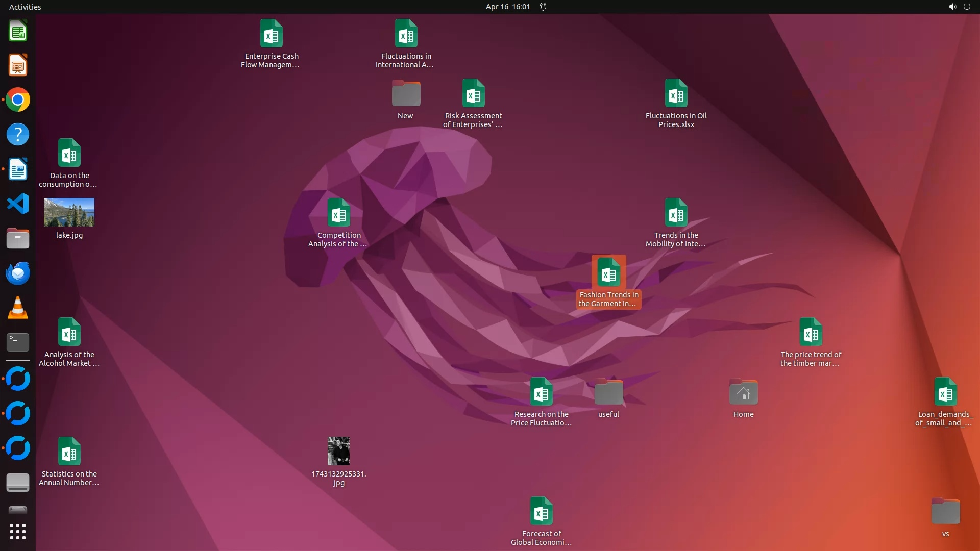
Task: Open LibreOffice Impress from the dock
Action: 18,66
